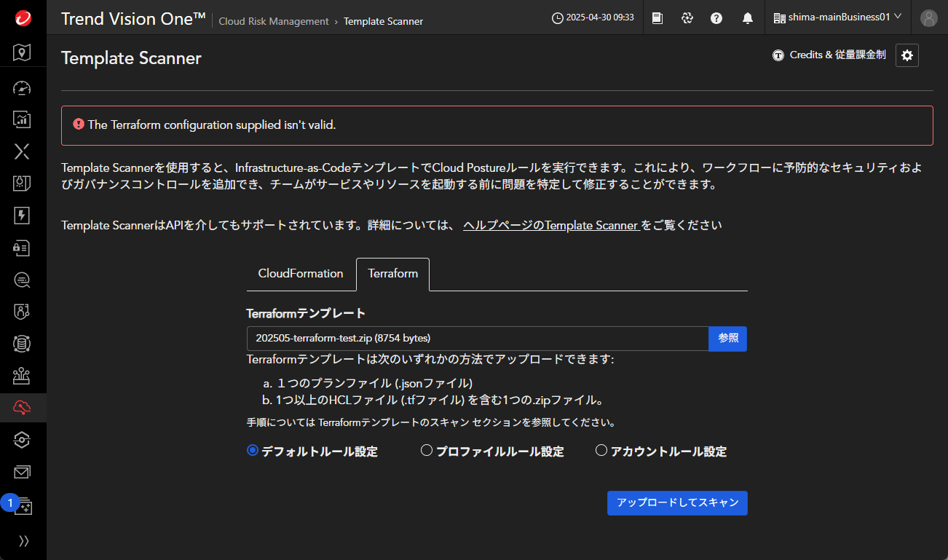Open ヘルプページのTemplate Scanner link
Viewport: 948px width, 560px height.
[552, 226]
